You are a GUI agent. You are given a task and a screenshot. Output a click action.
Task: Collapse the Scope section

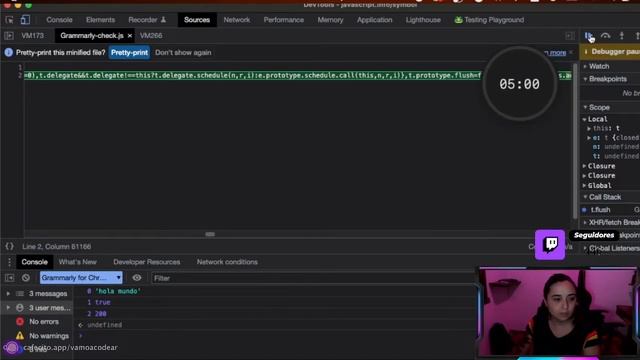click(599, 107)
